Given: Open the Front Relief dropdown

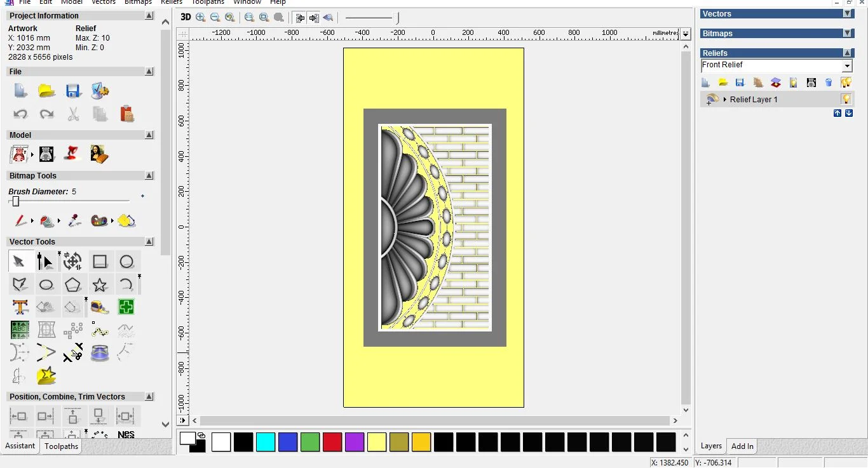Looking at the screenshot, I should click(847, 66).
